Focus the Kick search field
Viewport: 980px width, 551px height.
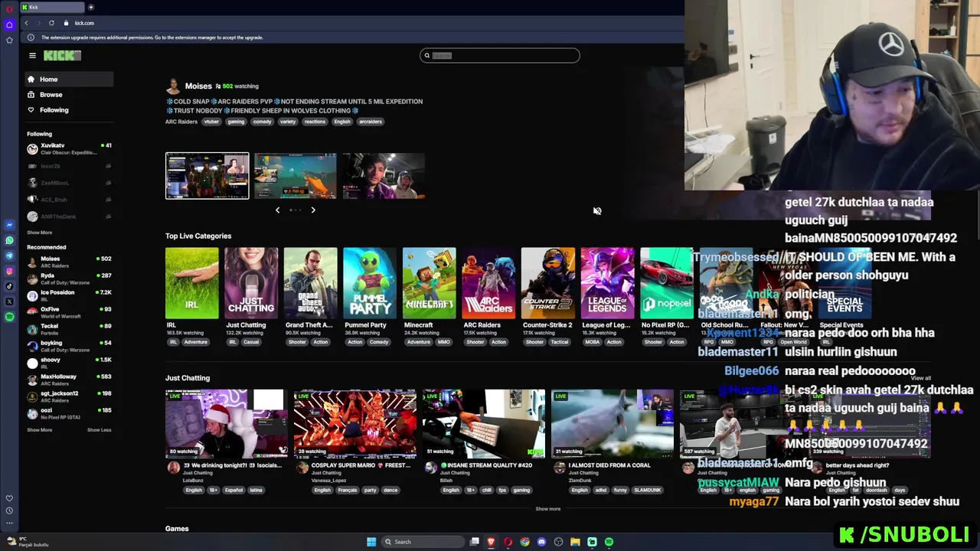pyautogui.click(x=500, y=55)
